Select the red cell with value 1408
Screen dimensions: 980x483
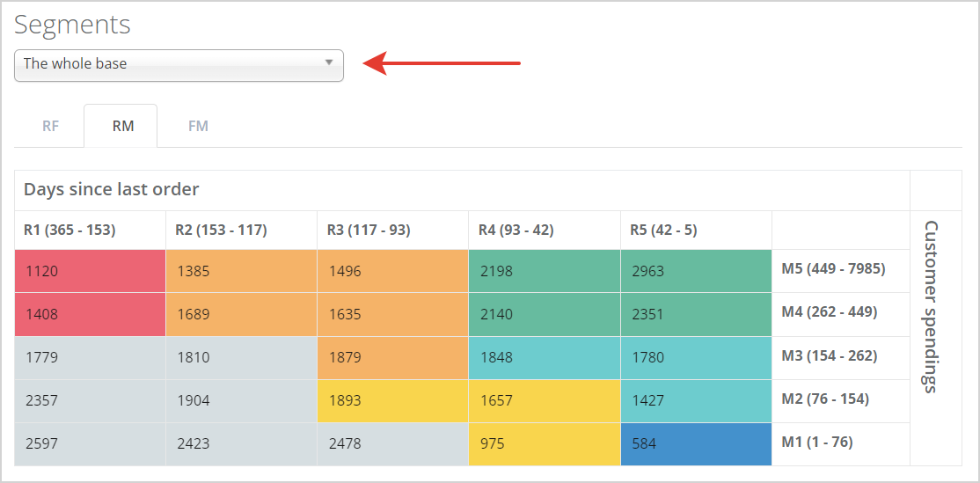coord(90,314)
